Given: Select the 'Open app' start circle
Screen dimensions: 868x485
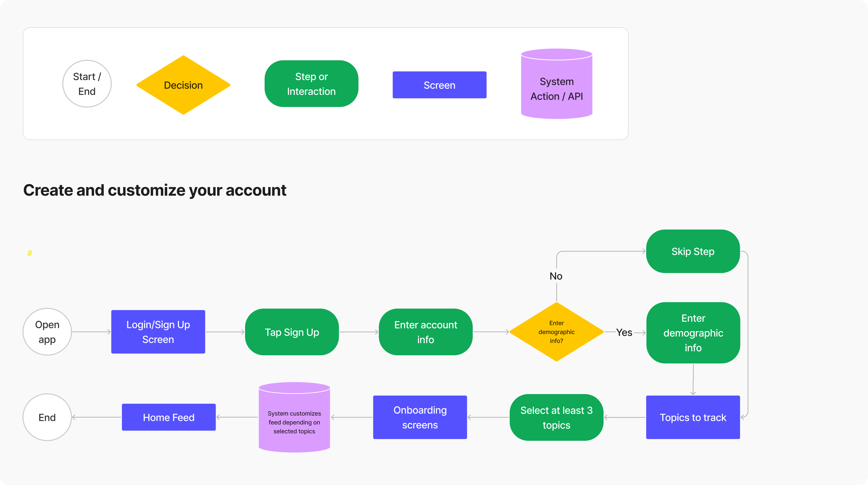Looking at the screenshot, I should tap(47, 332).
